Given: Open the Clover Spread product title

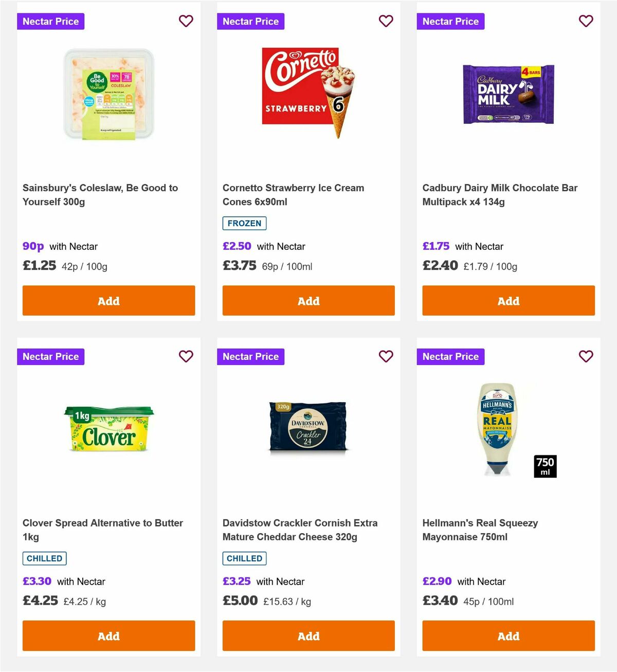Looking at the screenshot, I should (x=102, y=530).
